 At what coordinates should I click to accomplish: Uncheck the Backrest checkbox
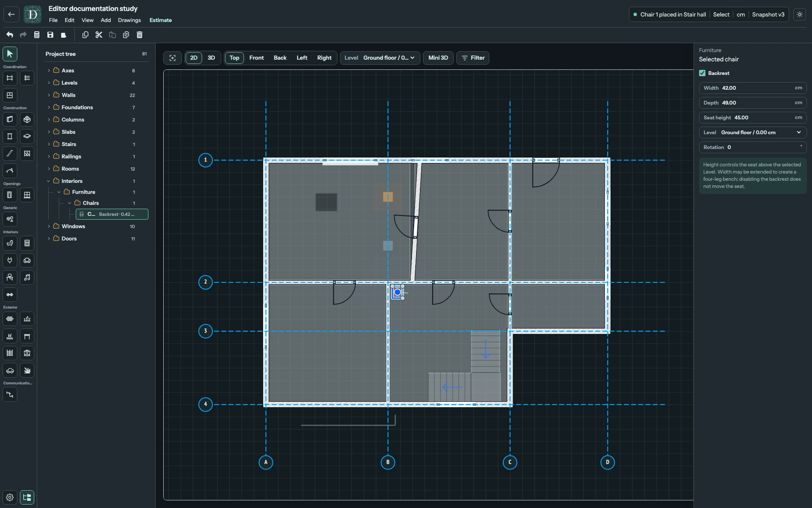702,73
